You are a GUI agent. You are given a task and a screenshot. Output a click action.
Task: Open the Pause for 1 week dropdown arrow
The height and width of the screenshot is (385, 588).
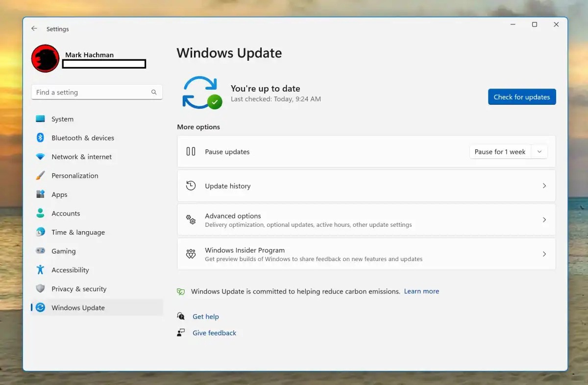(539, 151)
